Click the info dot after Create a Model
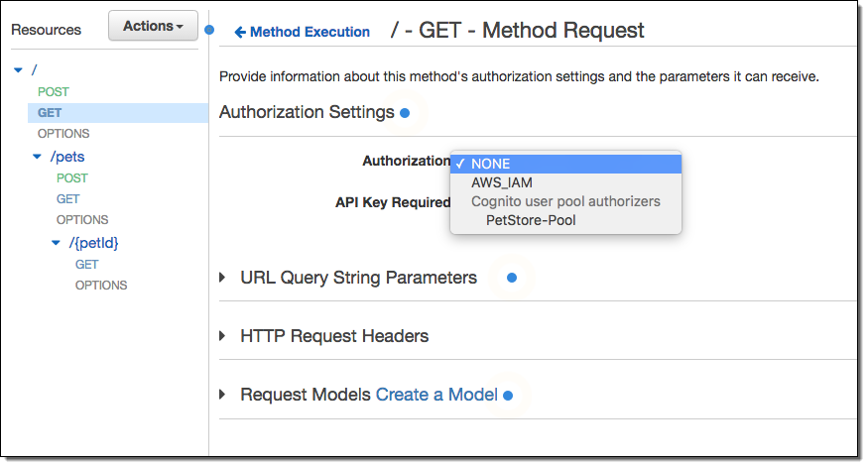 (508, 396)
